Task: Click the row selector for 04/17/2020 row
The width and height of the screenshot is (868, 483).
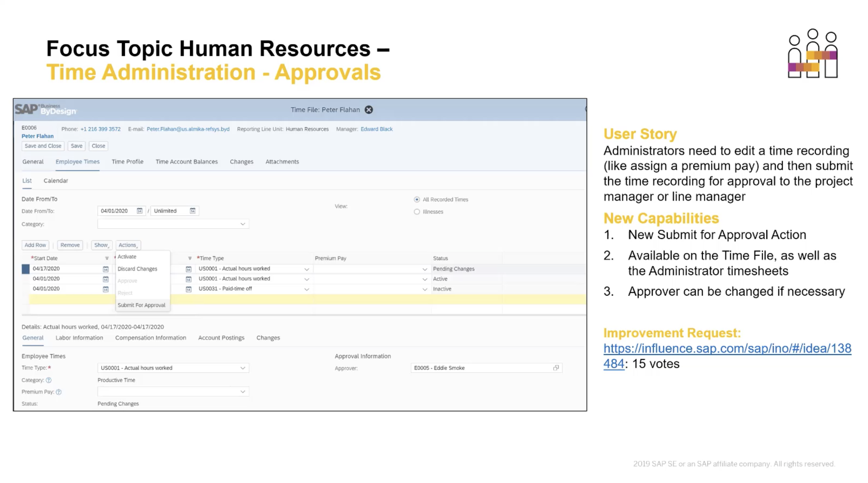Action: tap(26, 269)
